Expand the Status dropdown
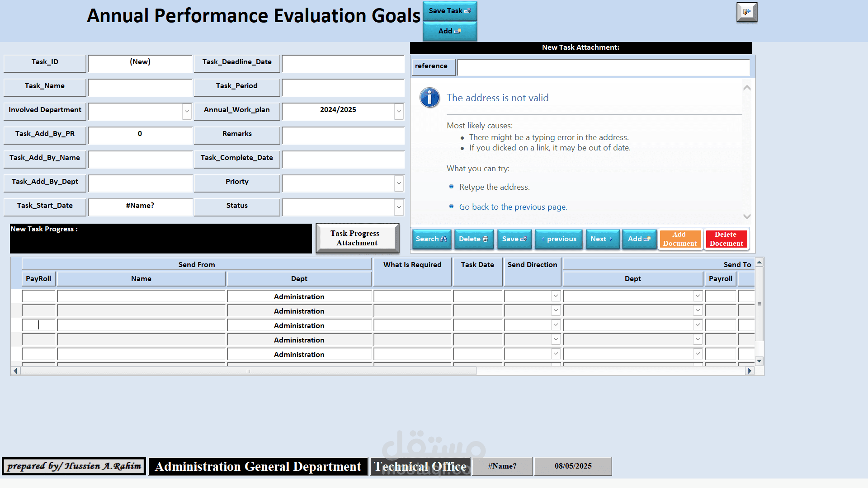The height and width of the screenshot is (488, 868). coord(399,207)
